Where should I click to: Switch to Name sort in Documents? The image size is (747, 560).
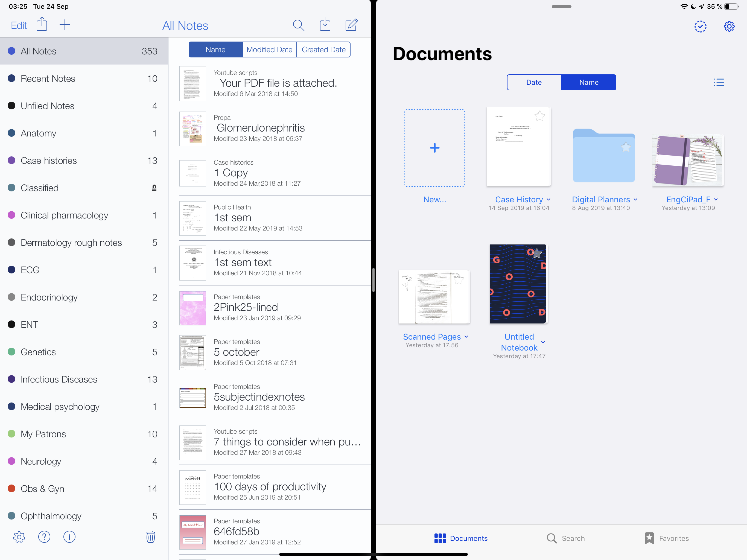tap(588, 82)
